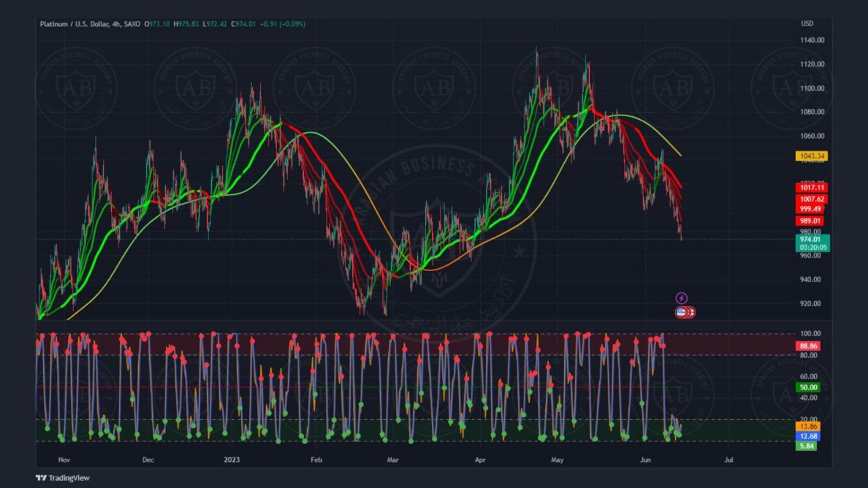Viewport: 868px width, 488px height.
Task: Click the Dec label on time axis
Action: [x=148, y=460]
